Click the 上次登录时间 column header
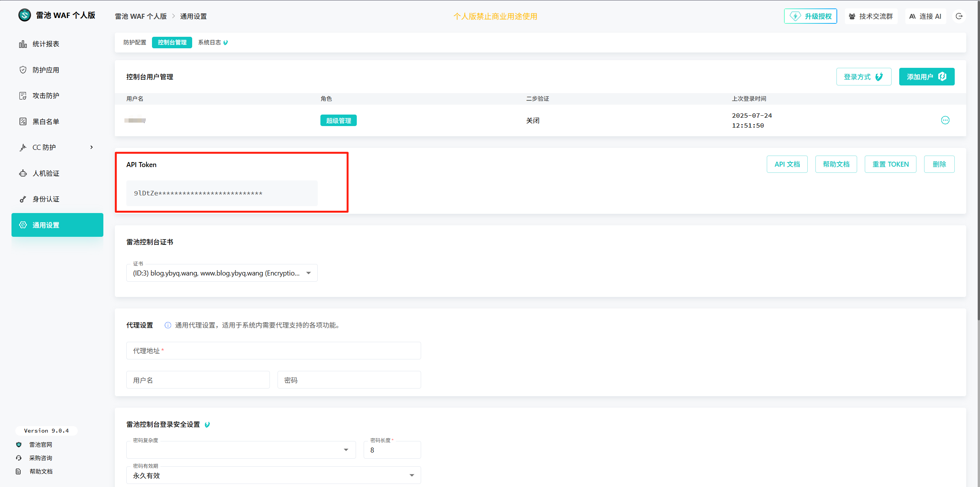 coord(749,99)
